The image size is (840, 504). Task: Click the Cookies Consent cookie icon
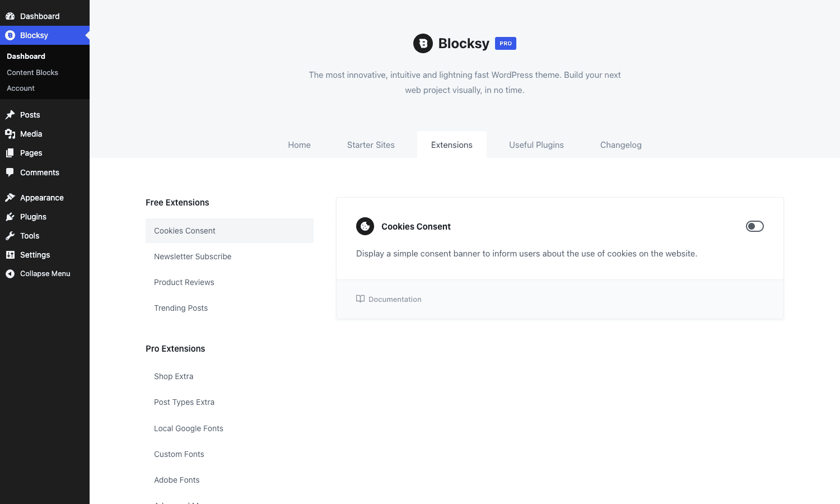(365, 226)
